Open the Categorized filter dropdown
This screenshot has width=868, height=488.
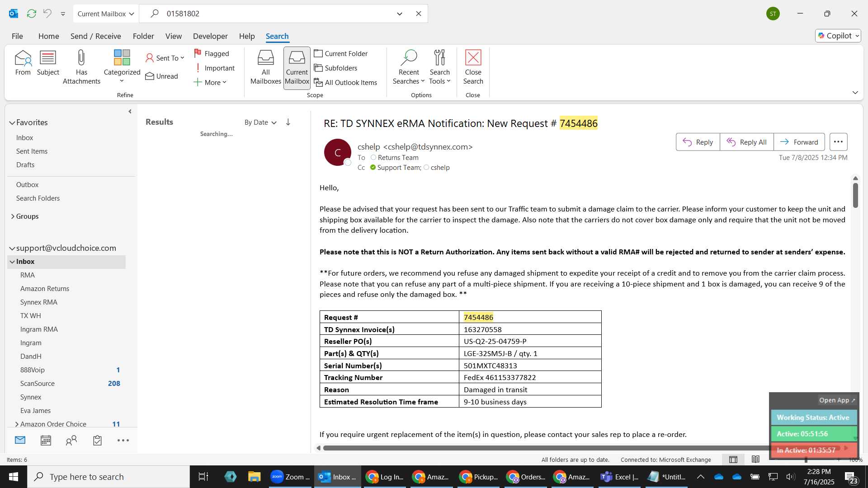pos(122,67)
